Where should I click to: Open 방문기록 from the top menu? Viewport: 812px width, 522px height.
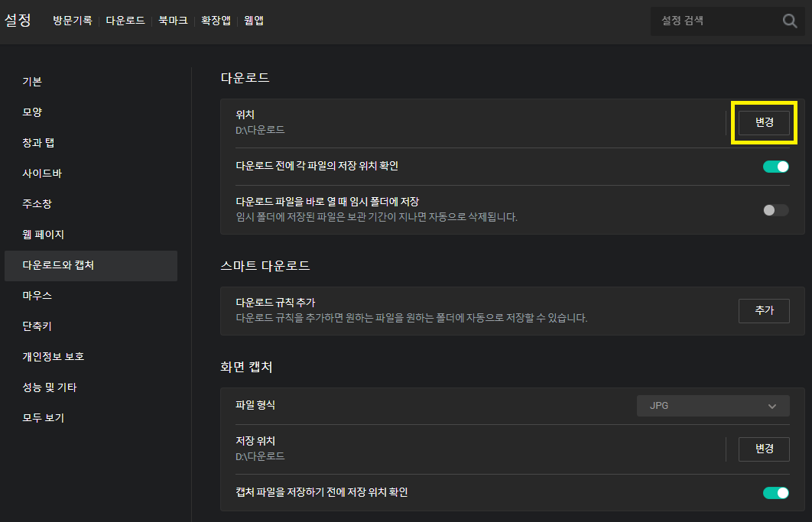(73, 21)
